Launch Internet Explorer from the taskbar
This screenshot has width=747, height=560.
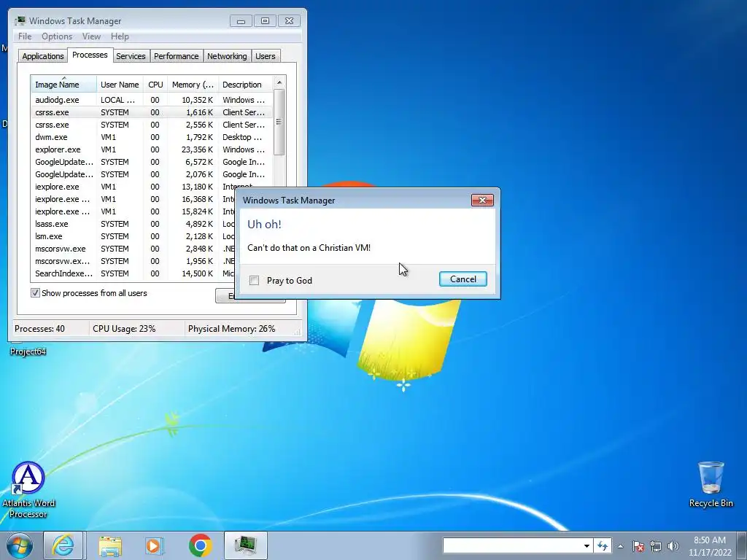(x=63, y=545)
